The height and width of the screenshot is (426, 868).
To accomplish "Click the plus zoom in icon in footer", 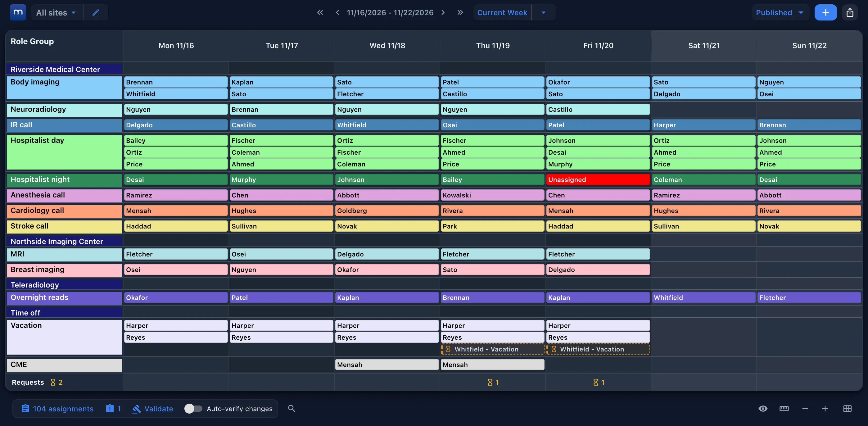I will (x=825, y=409).
